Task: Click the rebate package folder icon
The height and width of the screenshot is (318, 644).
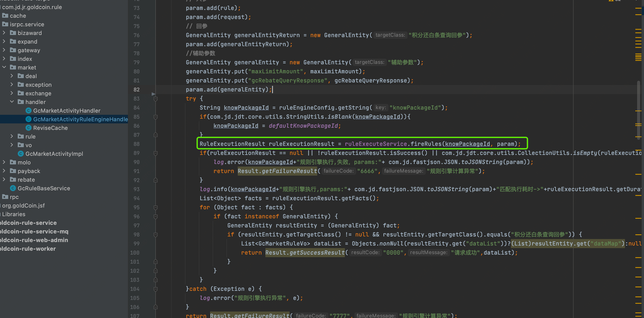Action: coord(13,180)
